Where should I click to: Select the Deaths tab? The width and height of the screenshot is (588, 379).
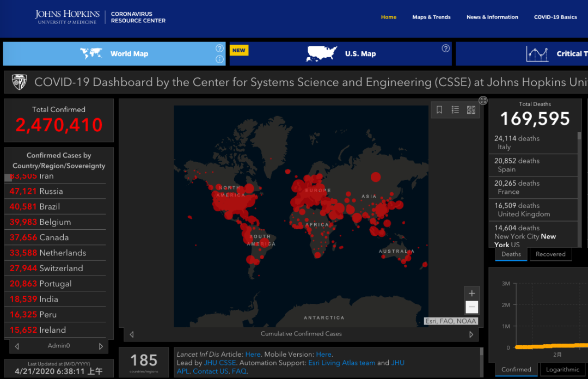point(511,254)
